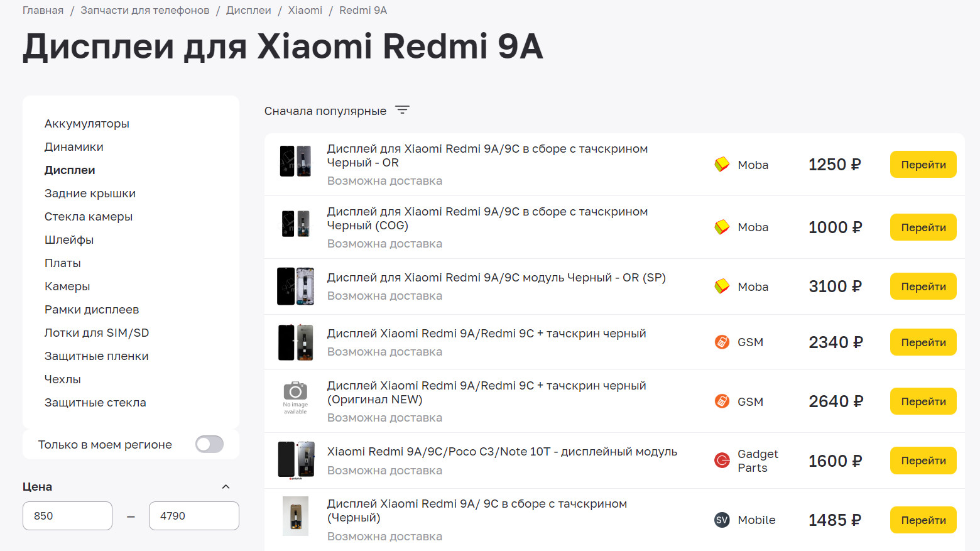980x551 pixels.
Task: Go to Главная breadcrumb
Action: (x=43, y=11)
